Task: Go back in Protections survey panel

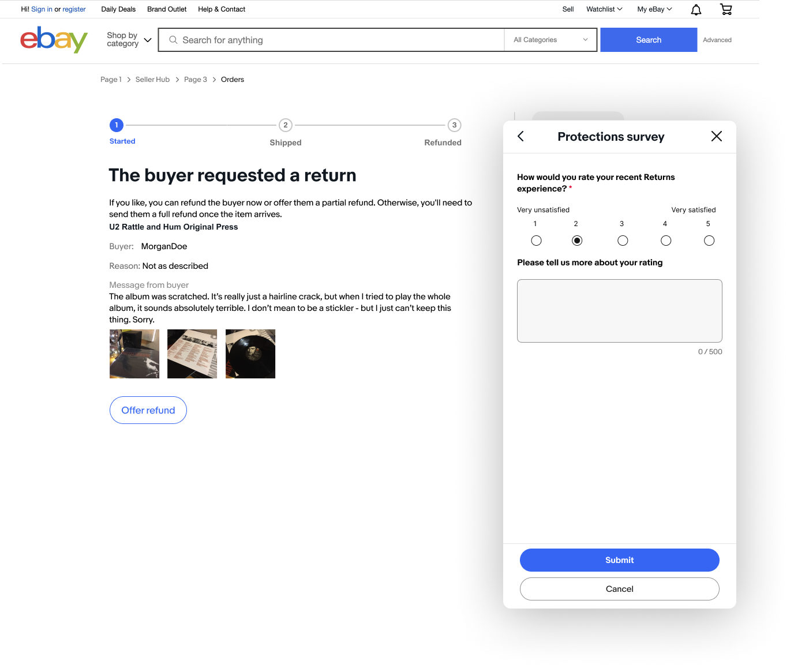Action: [520, 136]
